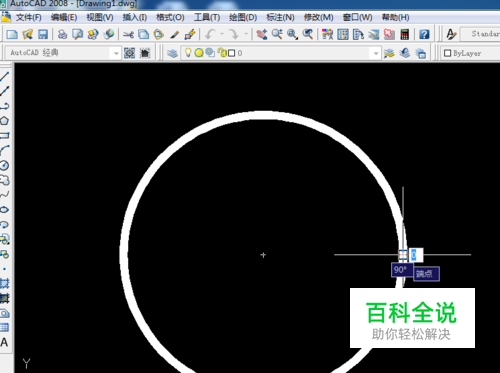Image resolution: width=500 pixels, height=373 pixels.
Task: Click the Zoom Window icon
Action: (293, 34)
